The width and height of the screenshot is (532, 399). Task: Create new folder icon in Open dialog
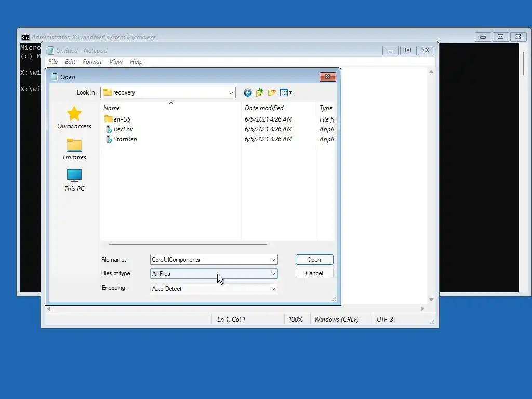pyautogui.click(x=272, y=92)
